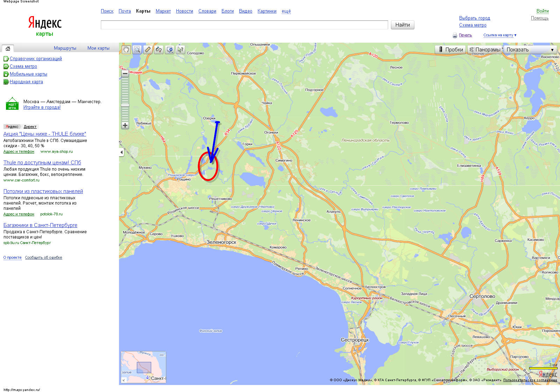Viewport: 560px width, 392px height.
Task: Toggle the Панорамы panoramas layer
Action: pos(485,50)
